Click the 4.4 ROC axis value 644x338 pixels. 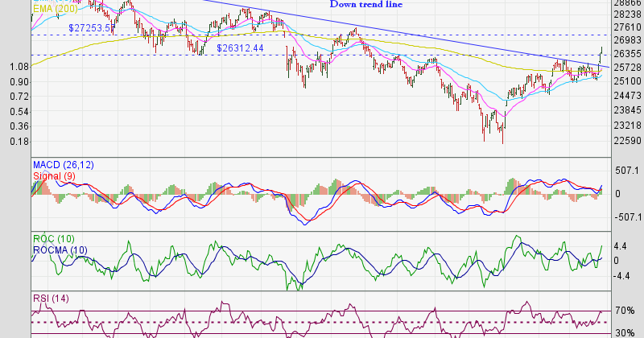point(620,246)
